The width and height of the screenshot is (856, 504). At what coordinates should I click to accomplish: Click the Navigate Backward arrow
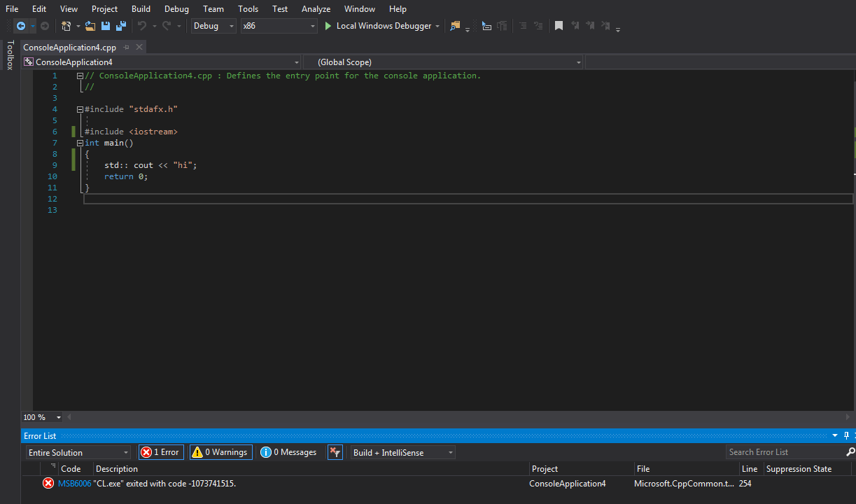(22, 26)
